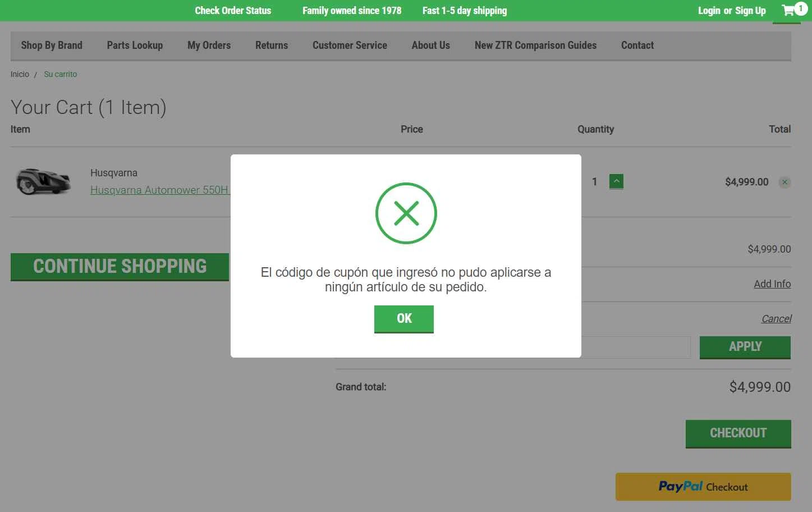This screenshot has width=812, height=512.
Task: Open Customer Service menu
Action: click(350, 45)
